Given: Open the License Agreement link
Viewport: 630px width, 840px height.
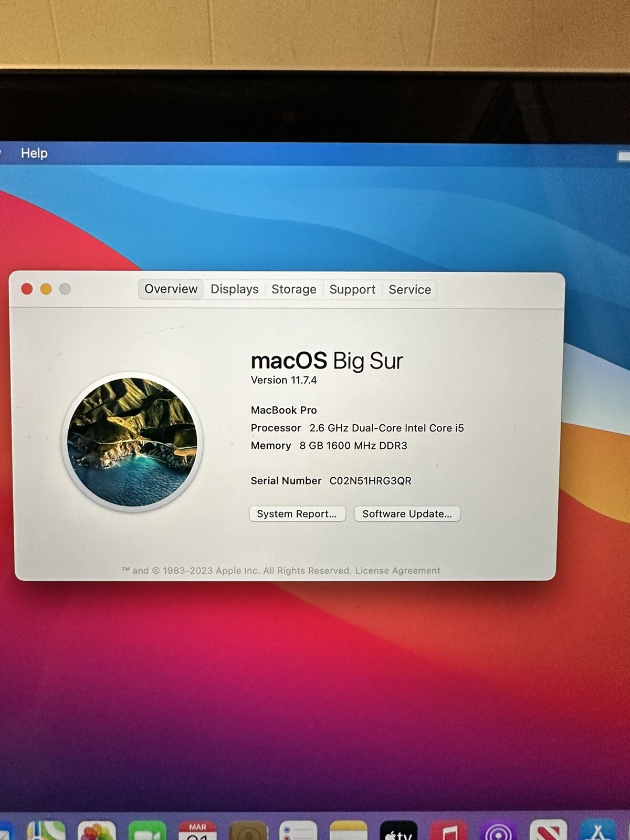Looking at the screenshot, I should 398,571.
